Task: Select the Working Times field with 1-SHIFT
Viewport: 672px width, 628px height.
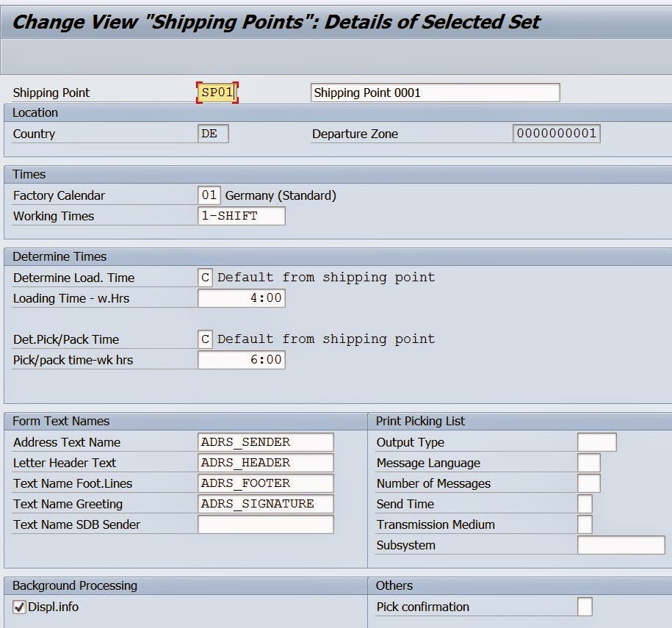Action: coord(242,216)
